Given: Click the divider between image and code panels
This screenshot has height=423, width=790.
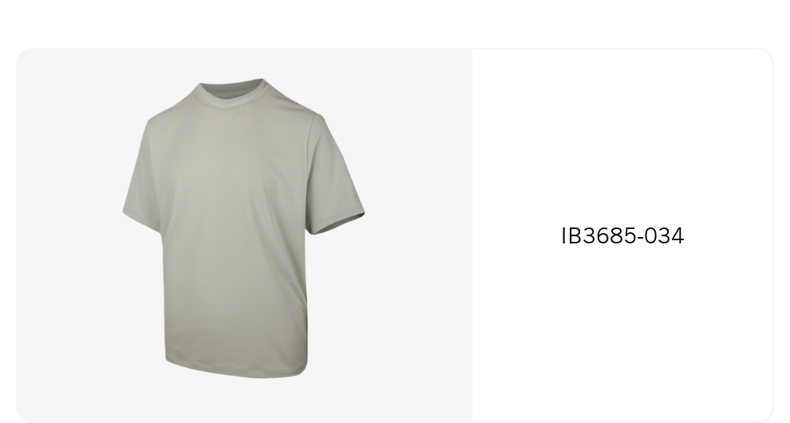Looking at the screenshot, I should coord(472,236).
